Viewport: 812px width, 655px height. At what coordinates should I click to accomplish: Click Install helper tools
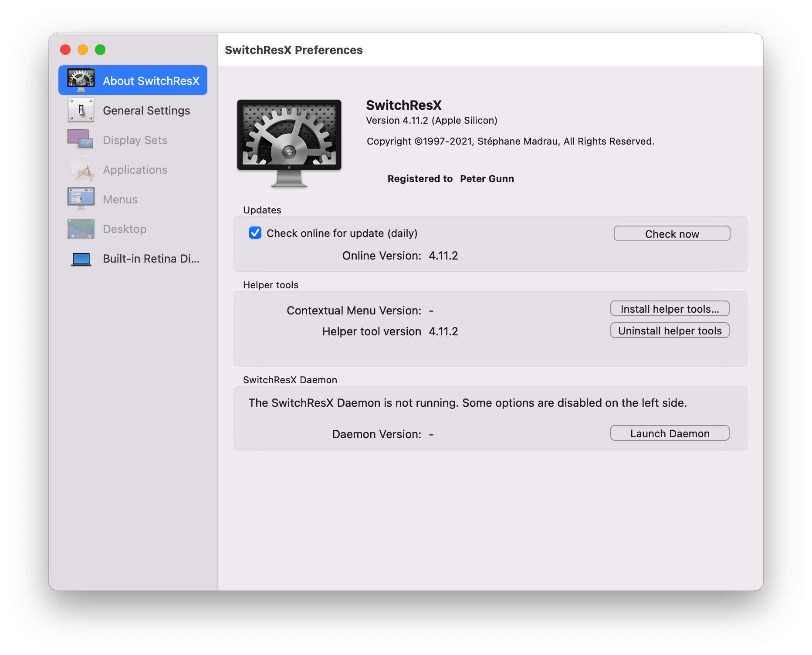[670, 308]
